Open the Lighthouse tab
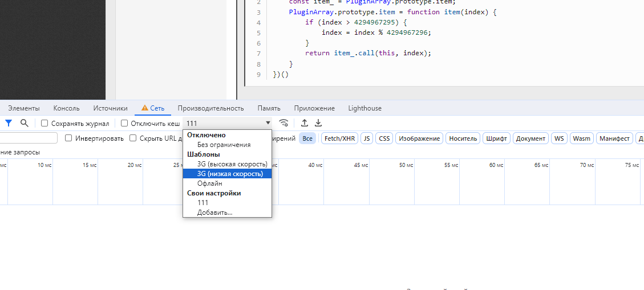The image size is (644, 290). point(364,108)
